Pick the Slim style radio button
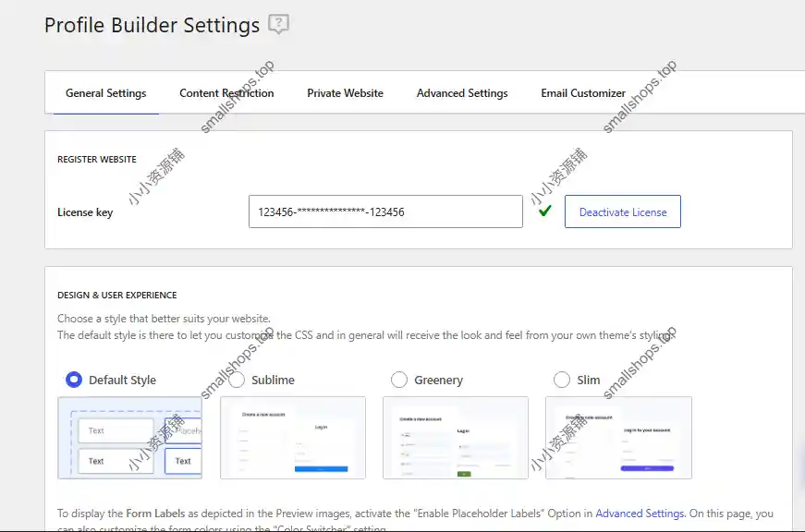Image resolution: width=805 pixels, height=532 pixels. (x=562, y=380)
